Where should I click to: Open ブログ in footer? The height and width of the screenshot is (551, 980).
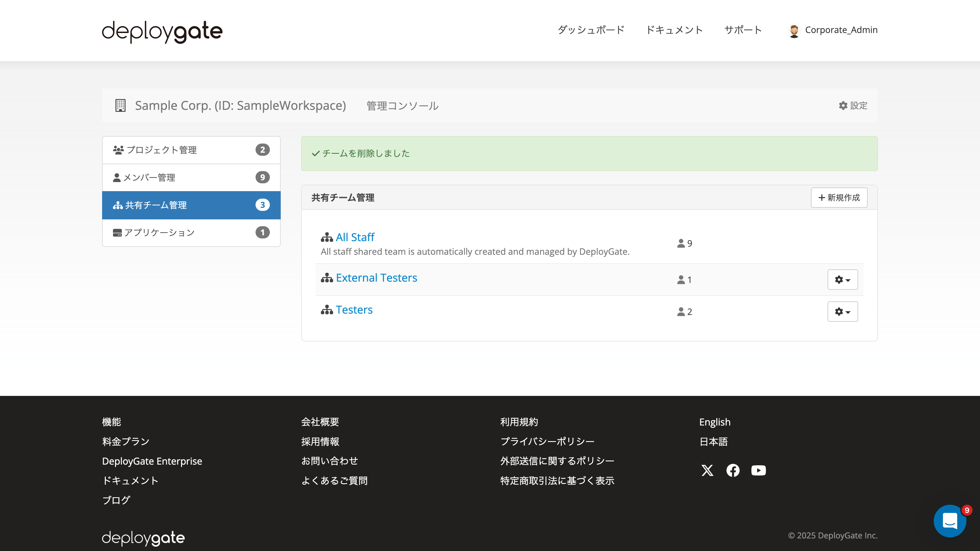click(x=116, y=500)
